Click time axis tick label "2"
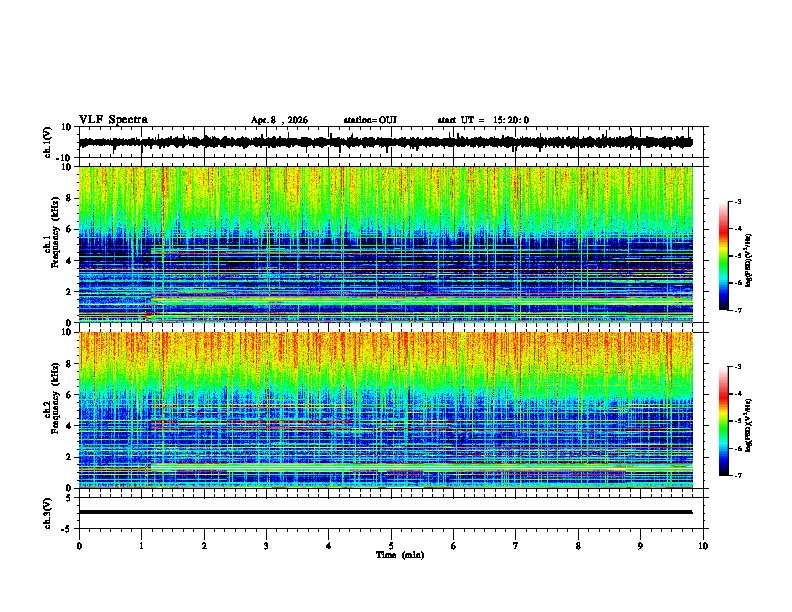This screenshot has width=792, height=612. (x=204, y=546)
